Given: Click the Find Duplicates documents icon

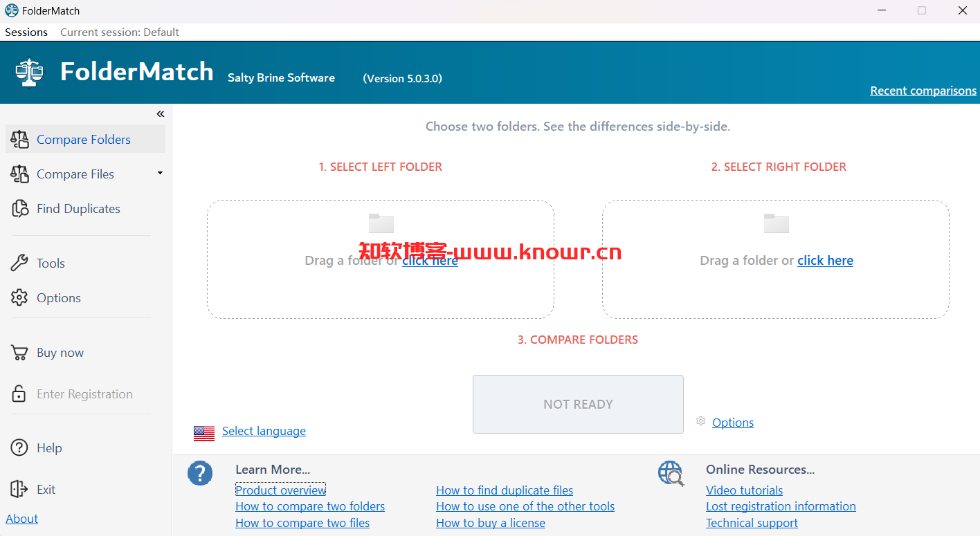Looking at the screenshot, I should point(19,208).
